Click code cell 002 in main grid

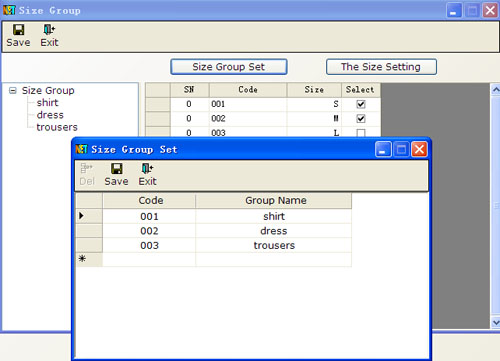tap(248, 119)
